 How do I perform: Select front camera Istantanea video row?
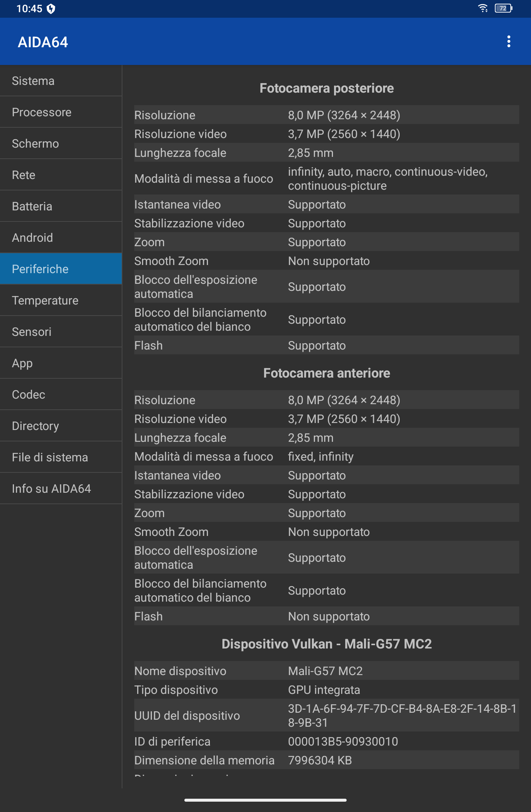click(327, 475)
